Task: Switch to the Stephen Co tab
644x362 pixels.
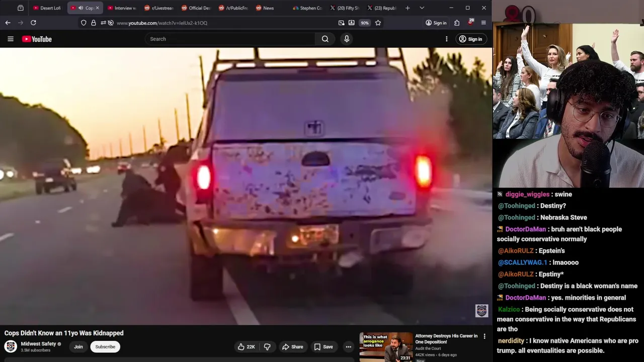Action: click(x=307, y=8)
